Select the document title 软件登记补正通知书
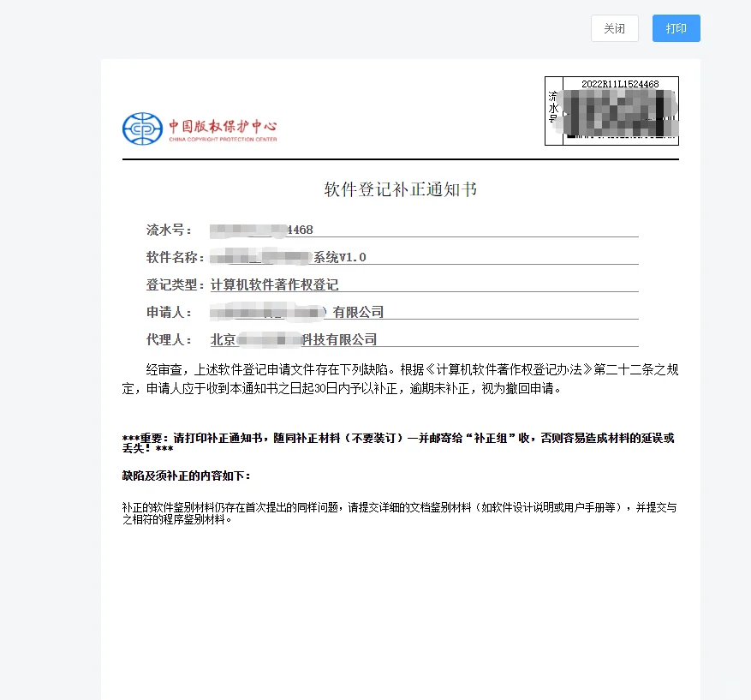This screenshot has height=700, width=751. point(400,189)
